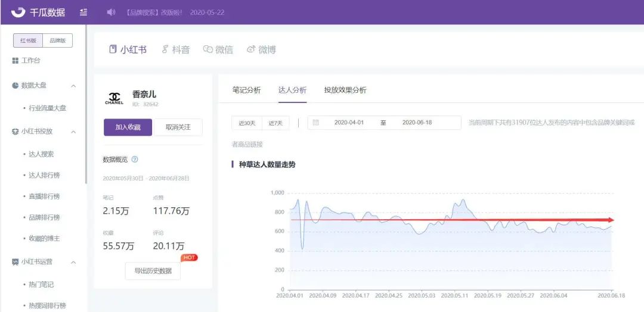Open 达人排行榜 in the sidebar

click(x=44, y=175)
